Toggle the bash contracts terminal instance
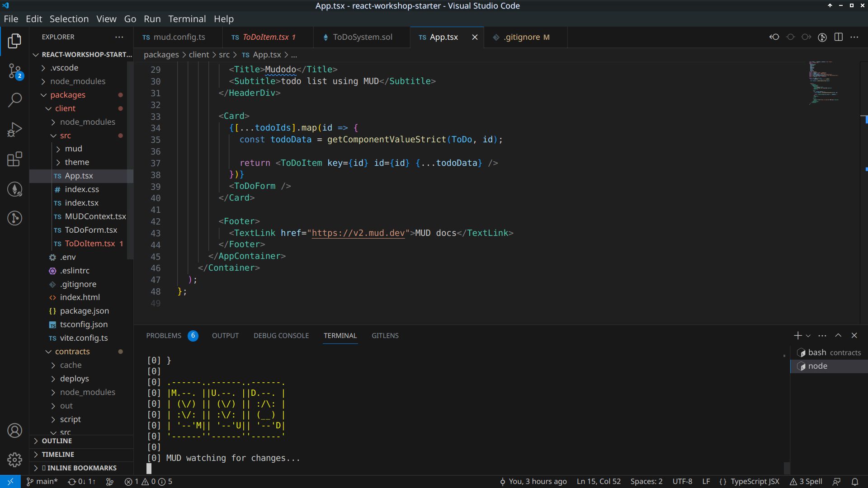The width and height of the screenshot is (868, 488). pyautogui.click(x=830, y=352)
